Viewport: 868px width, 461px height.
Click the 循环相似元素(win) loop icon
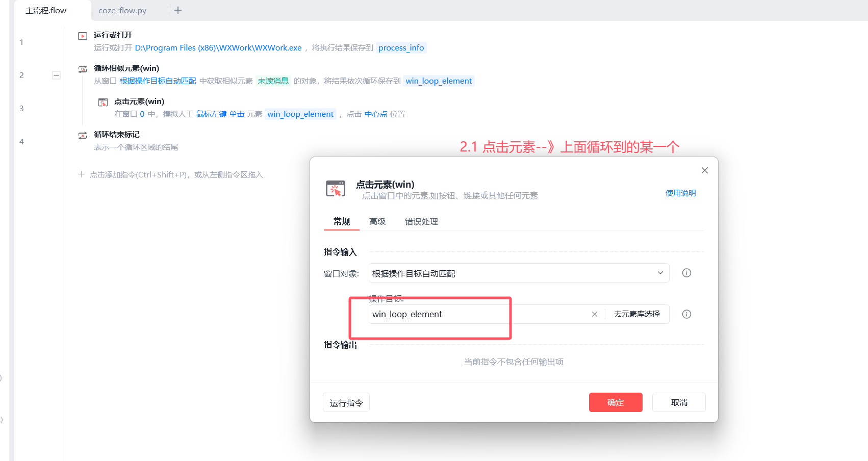click(x=83, y=69)
